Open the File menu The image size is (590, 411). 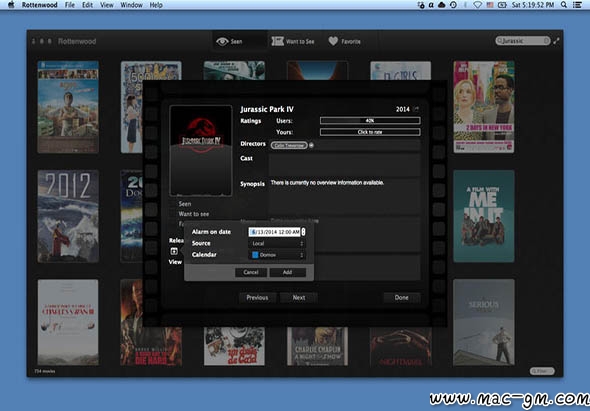[x=70, y=5]
